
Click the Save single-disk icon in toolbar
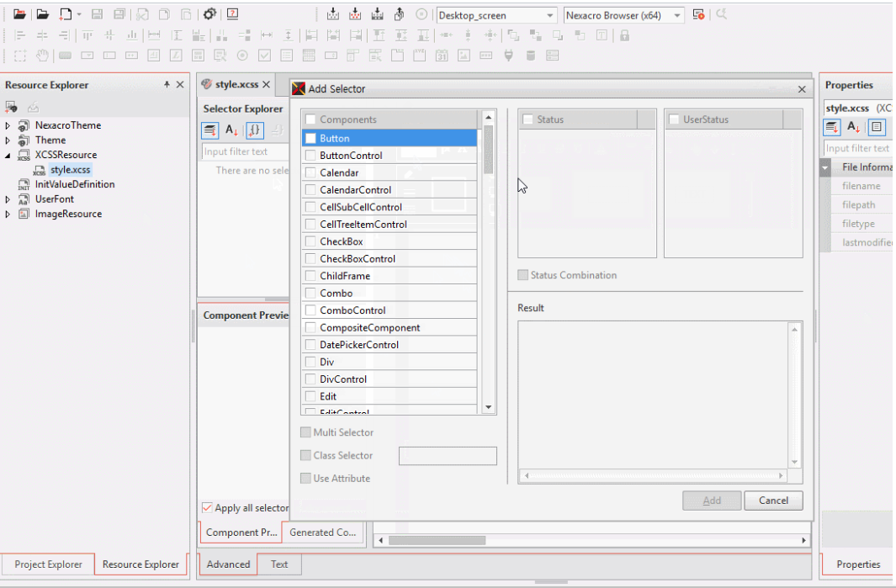(97, 15)
